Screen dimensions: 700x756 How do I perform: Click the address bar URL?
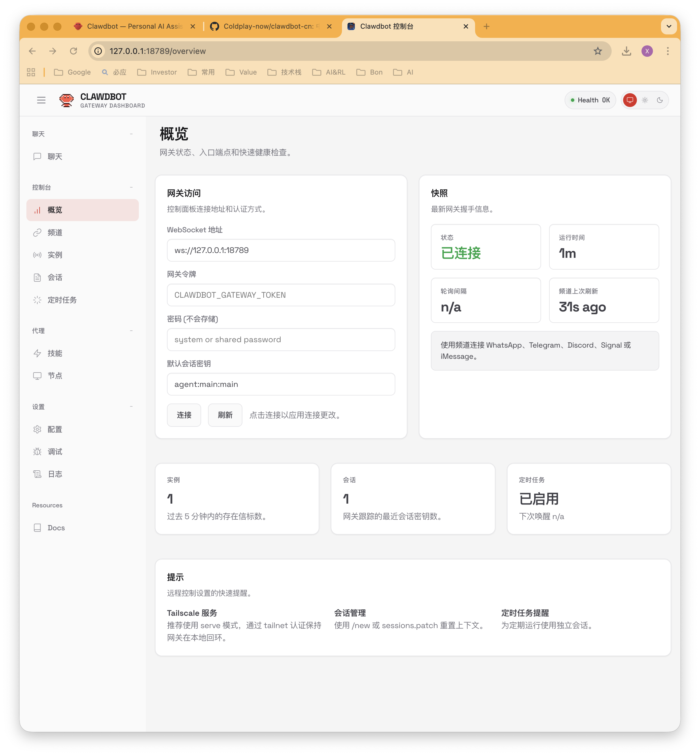click(157, 51)
